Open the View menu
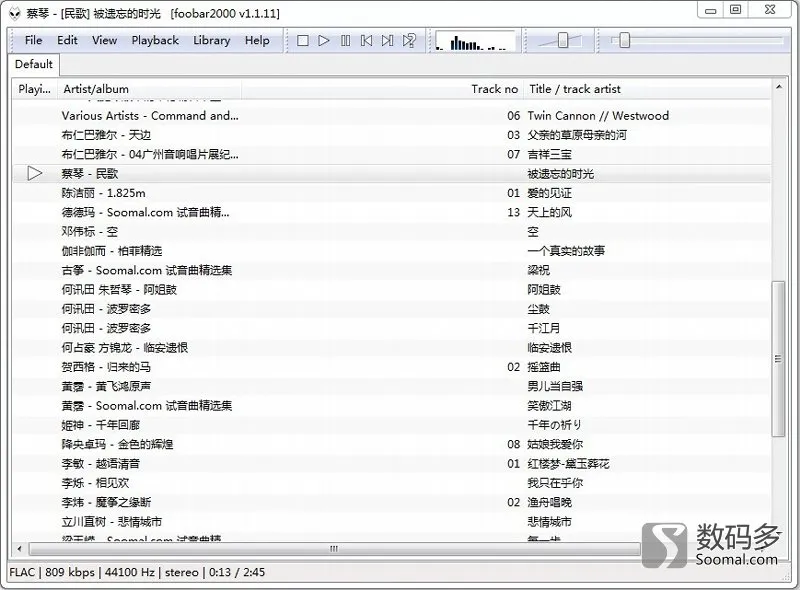This screenshot has height=590, width=800. coord(105,40)
